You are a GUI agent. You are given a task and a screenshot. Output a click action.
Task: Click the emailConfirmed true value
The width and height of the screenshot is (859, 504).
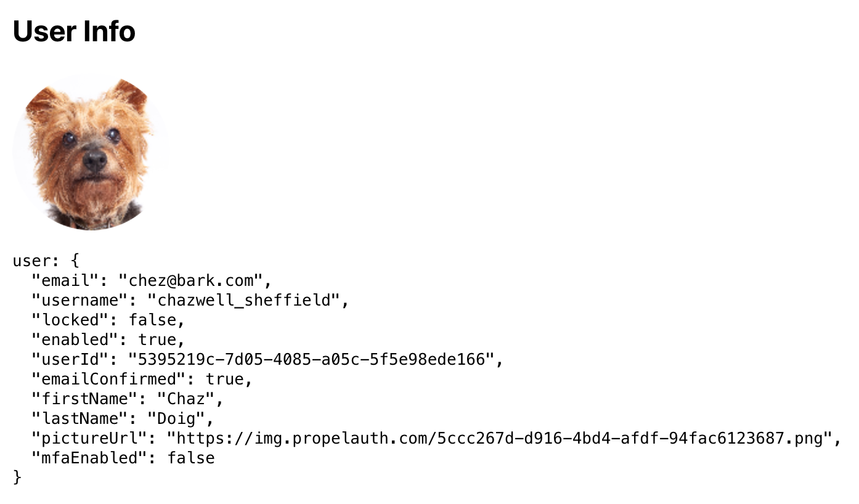point(224,380)
